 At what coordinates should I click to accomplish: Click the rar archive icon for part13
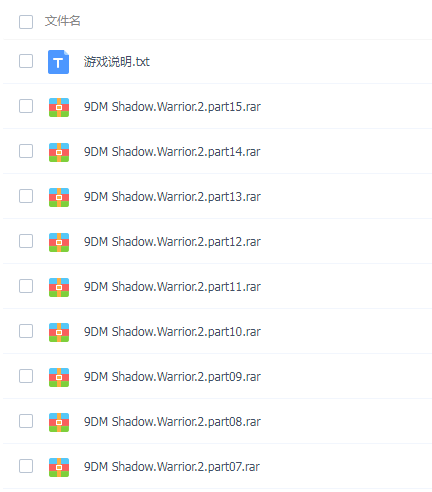59,197
